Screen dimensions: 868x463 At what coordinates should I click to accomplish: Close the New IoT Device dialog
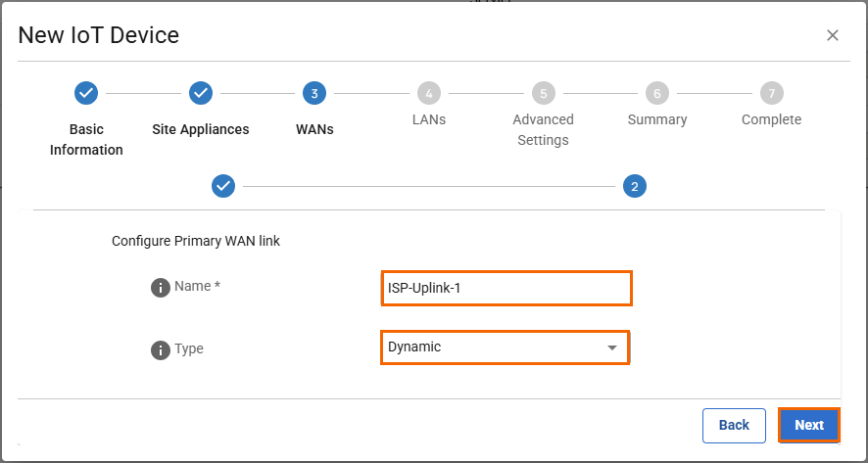833,35
